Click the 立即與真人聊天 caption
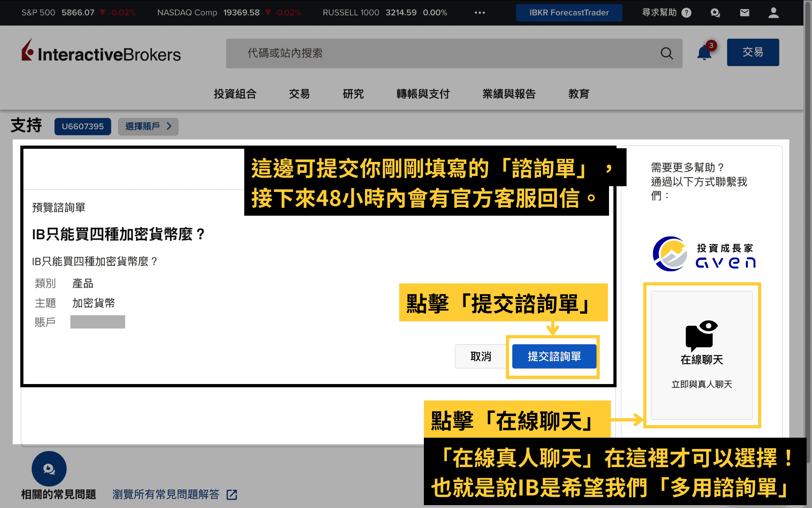The height and width of the screenshot is (508, 812). click(702, 384)
